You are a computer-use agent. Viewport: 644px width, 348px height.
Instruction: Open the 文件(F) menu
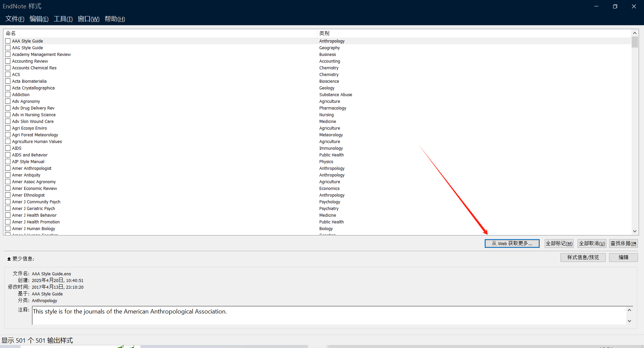pyautogui.click(x=15, y=19)
